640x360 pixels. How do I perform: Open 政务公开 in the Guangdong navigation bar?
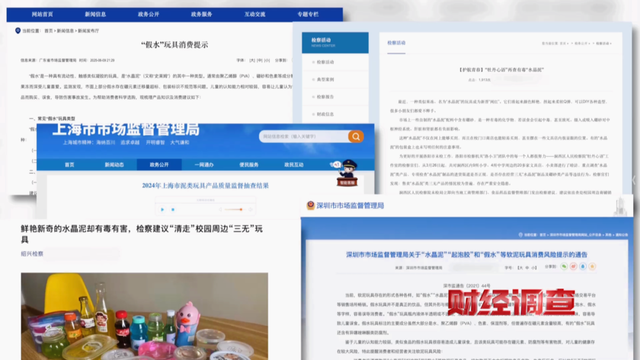149,14
